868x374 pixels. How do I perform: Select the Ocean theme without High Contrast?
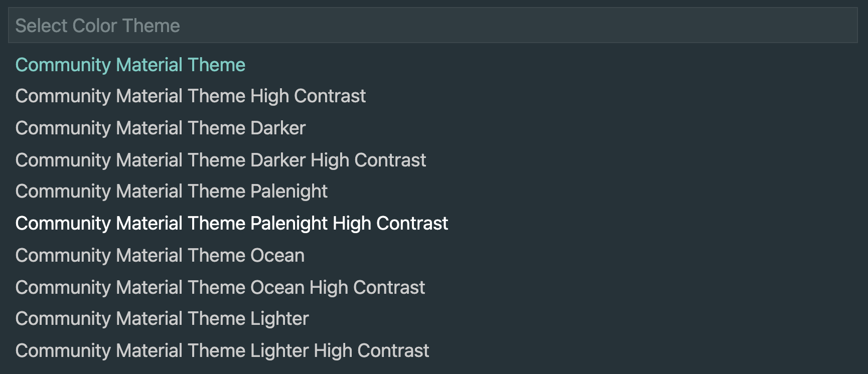click(x=160, y=256)
